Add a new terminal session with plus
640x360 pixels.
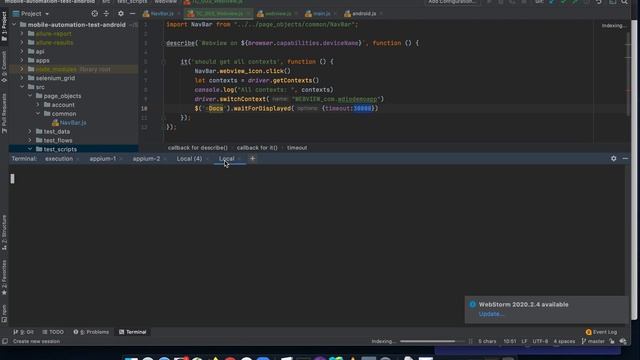pyautogui.click(x=252, y=158)
